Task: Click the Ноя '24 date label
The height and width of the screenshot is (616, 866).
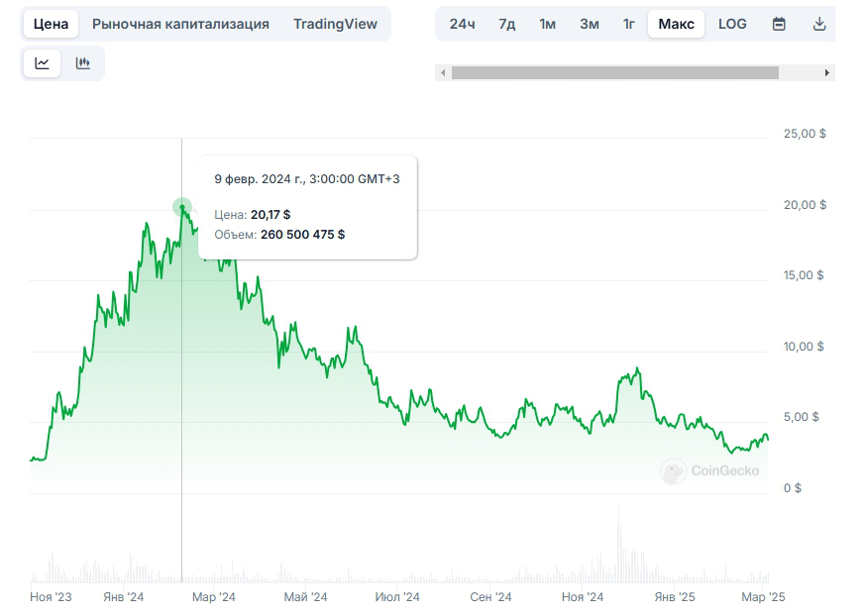Action: tap(583, 597)
